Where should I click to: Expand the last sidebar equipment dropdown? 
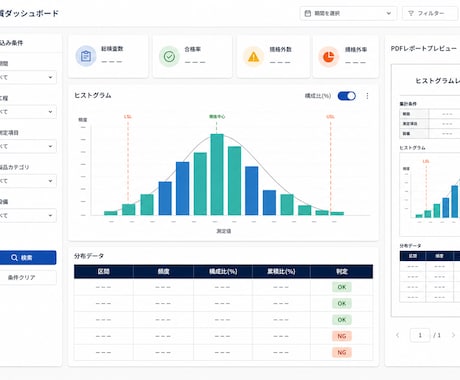[27, 215]
